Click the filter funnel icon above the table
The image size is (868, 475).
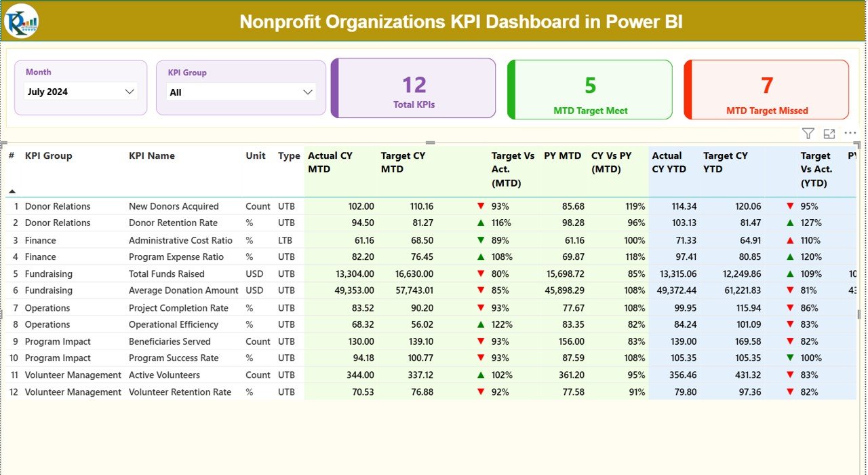[807, 133]
